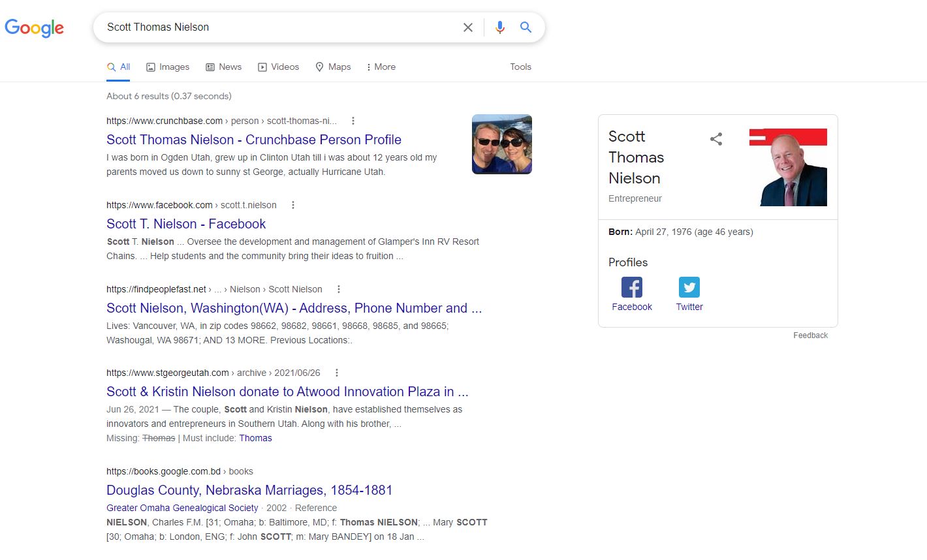Viewport: 927px width, 560px height.
Task: Click the stgeorgeutah.com archive URL breadcrumb
Action: click(x=213, y=373)
